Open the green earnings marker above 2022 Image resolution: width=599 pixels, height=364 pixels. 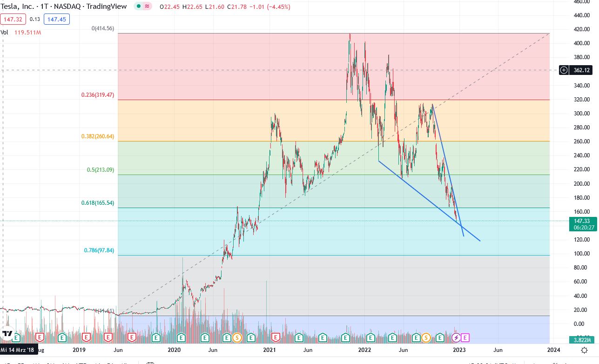click(370, 337)
